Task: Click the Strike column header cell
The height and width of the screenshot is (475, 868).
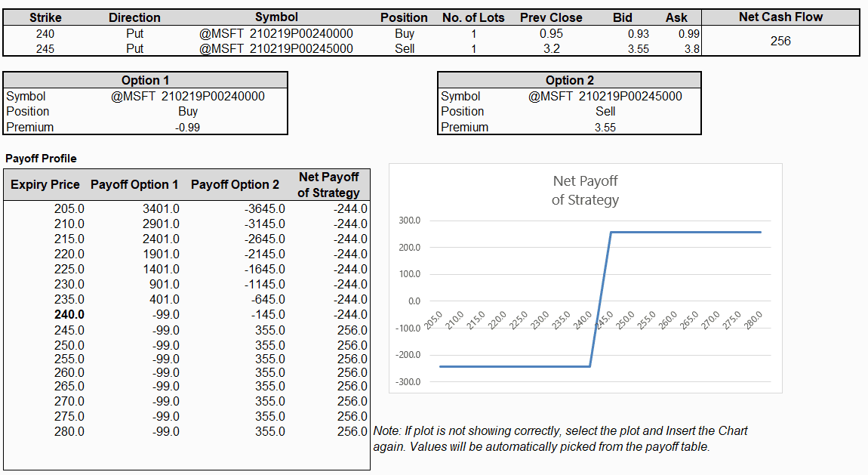Action: (x=45, y=17)
